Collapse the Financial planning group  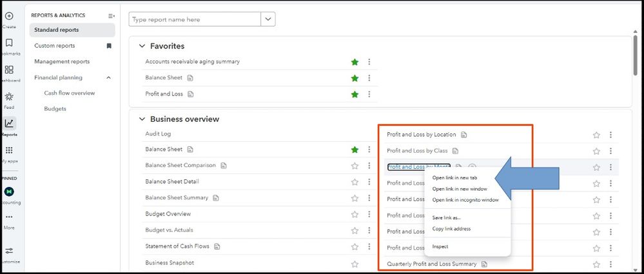point(108,78)
